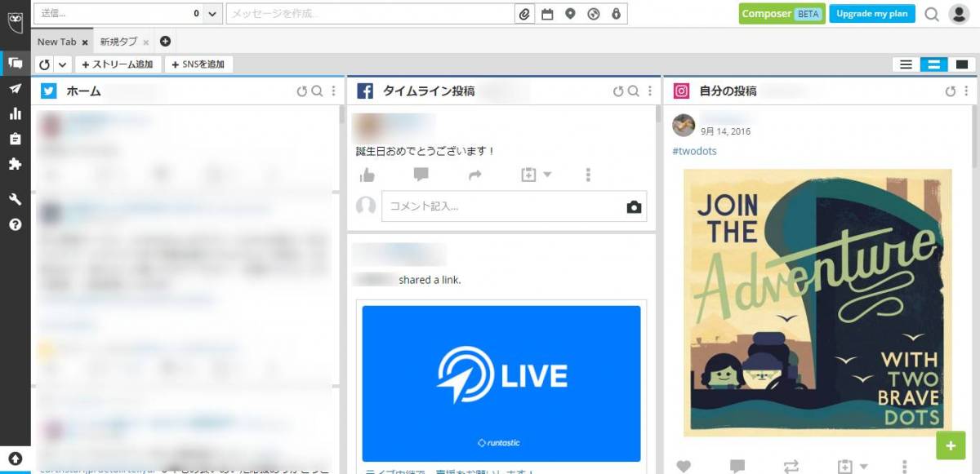
Task: Click the Hootsuite owl logo
Action: [x=15, y=22]
